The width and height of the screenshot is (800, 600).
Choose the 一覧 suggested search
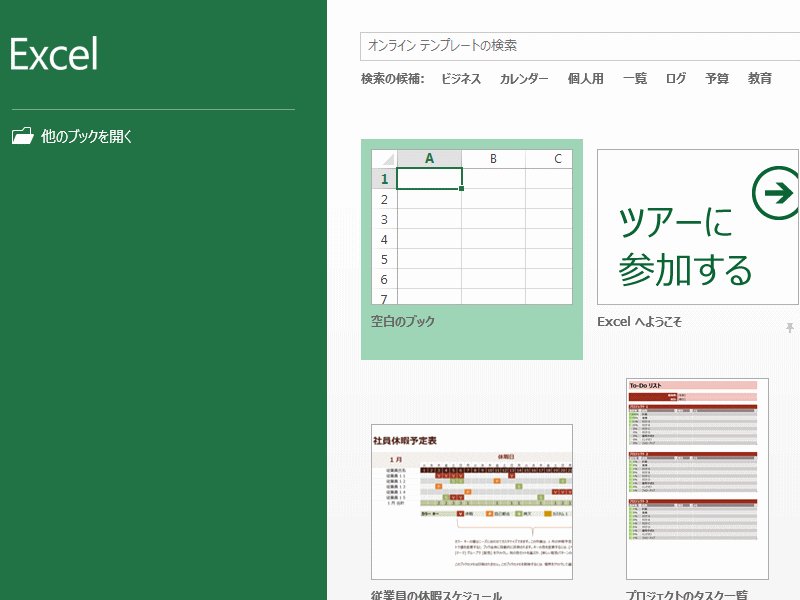[635, 79]
